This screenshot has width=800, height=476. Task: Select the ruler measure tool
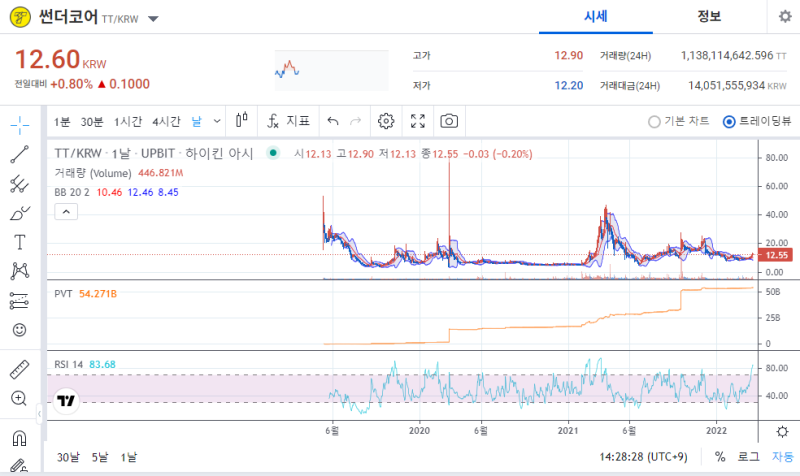pyautogui.click(x=19, y=369)
